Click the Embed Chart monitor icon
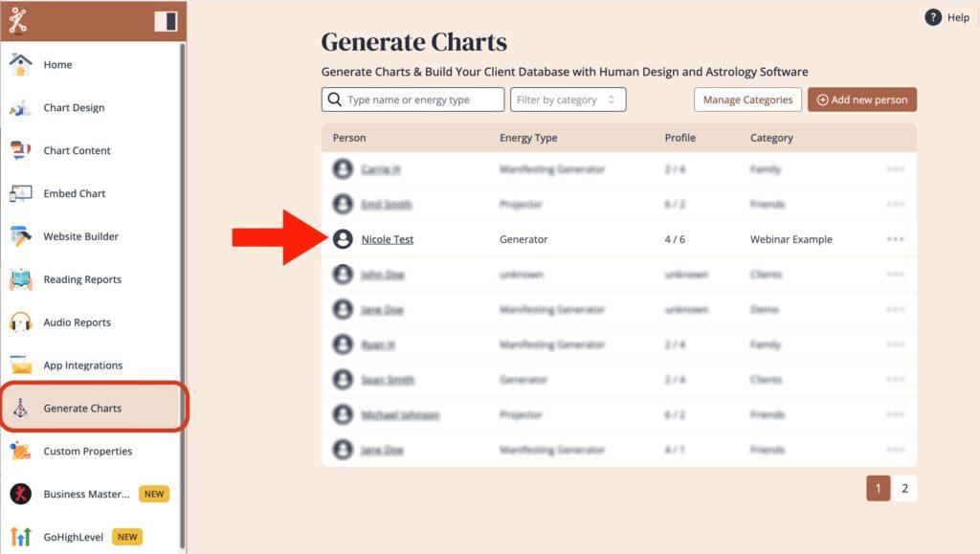980x554 pixels. [x=20, y=193]
